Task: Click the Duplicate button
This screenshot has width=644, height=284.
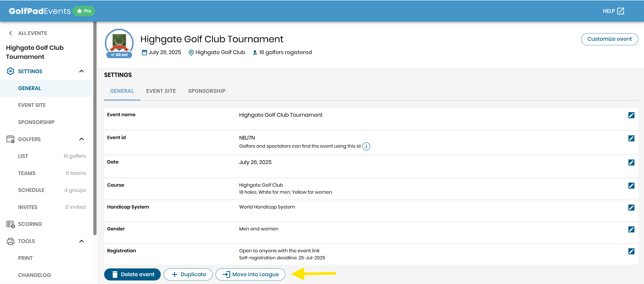Action: (188, 274)
